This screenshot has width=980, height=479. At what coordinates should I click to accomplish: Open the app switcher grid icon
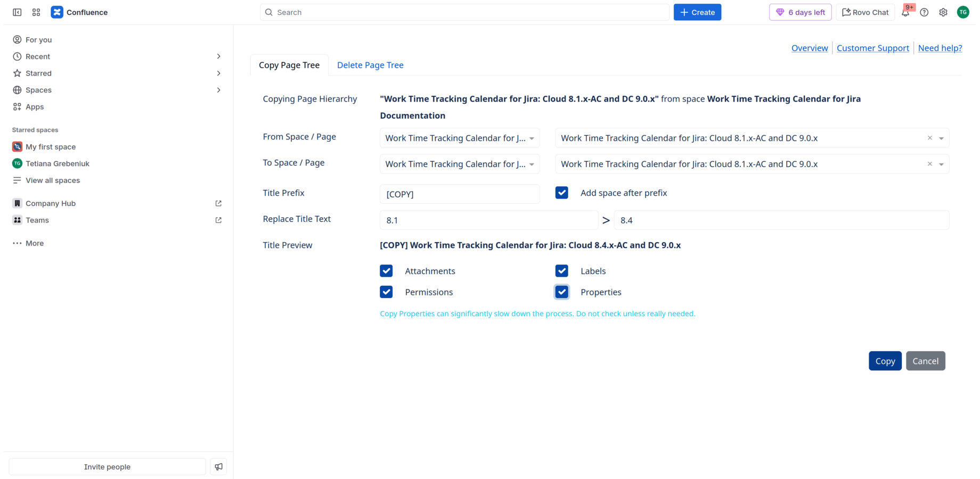click(36, 12)
